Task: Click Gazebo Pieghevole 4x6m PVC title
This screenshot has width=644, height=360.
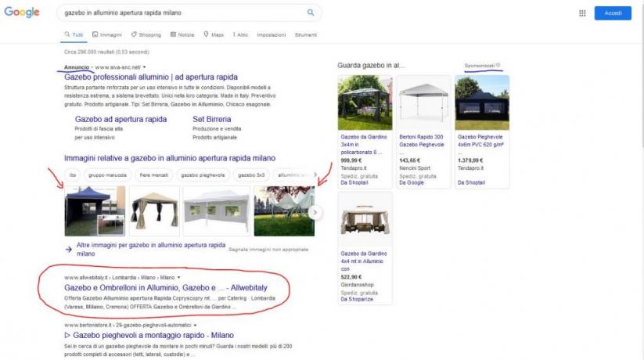Action: 480,141
